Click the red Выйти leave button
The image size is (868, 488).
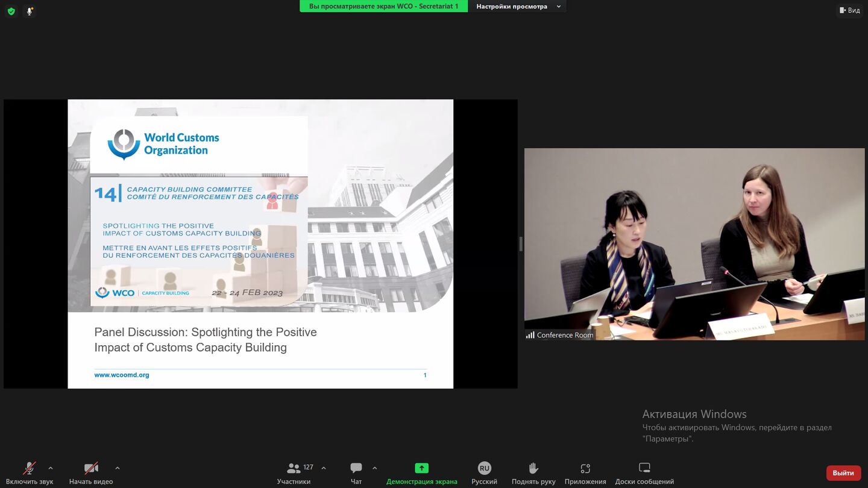(843, 473)
